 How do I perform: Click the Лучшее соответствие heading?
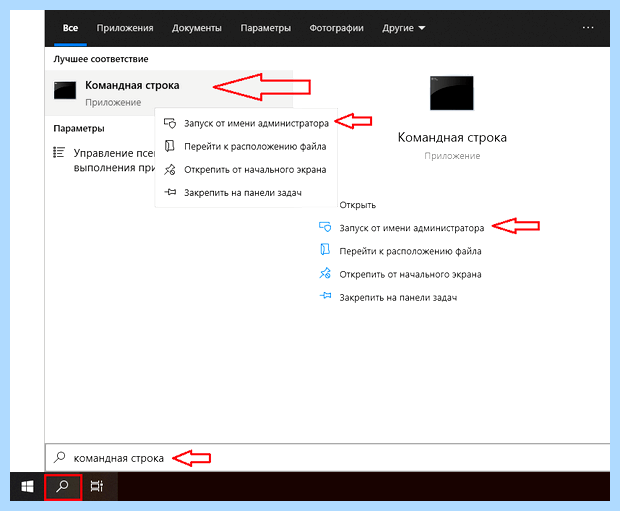101,59
